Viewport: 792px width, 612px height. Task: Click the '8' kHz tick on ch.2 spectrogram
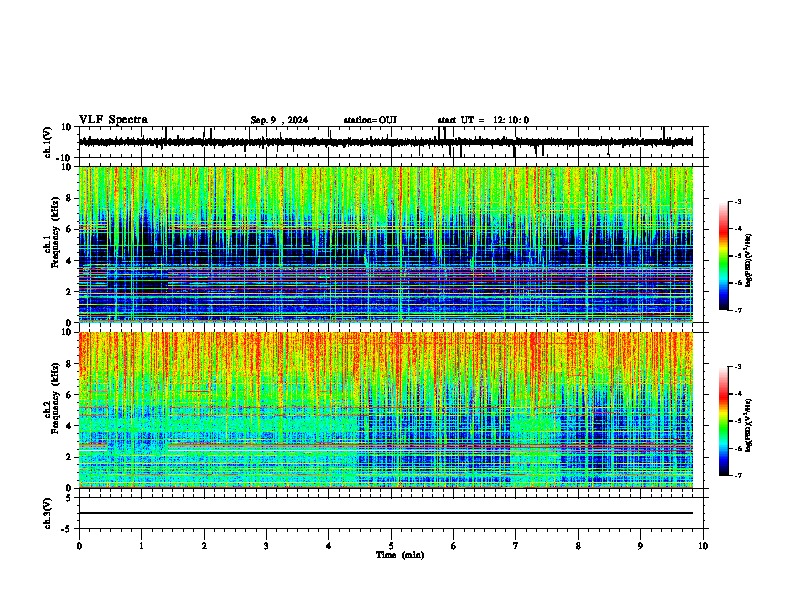69,364
